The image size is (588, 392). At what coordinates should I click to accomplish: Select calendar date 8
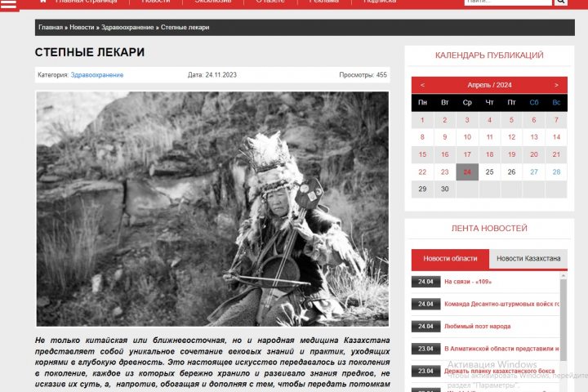click(x=422, y=137)
